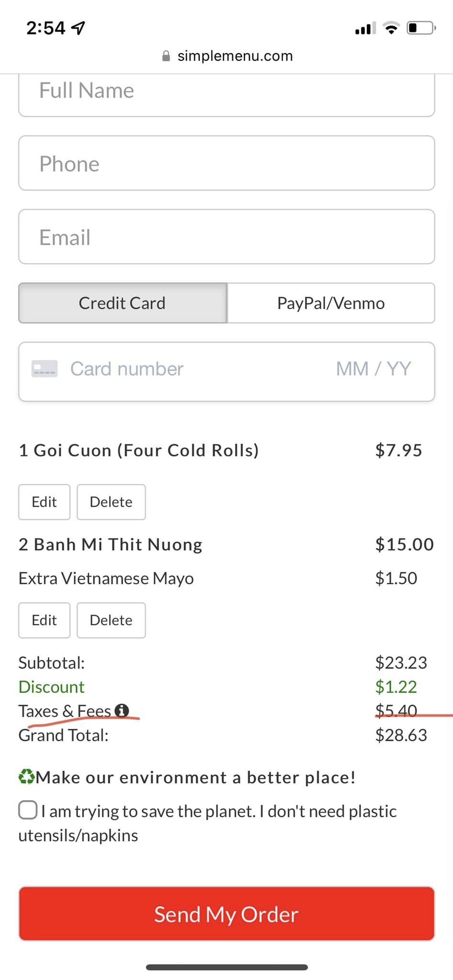The width and height of the screenshot is (453, 980).
Task: Delete the Goi Cuon cold rolls item
Action: click(111, 502)
